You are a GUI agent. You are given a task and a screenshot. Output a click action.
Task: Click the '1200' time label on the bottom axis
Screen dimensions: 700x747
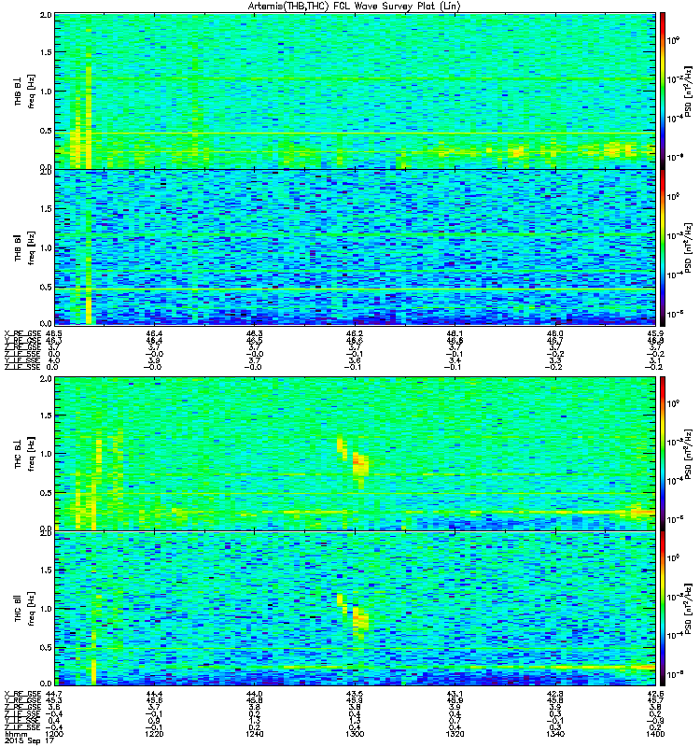pos(55,734)
